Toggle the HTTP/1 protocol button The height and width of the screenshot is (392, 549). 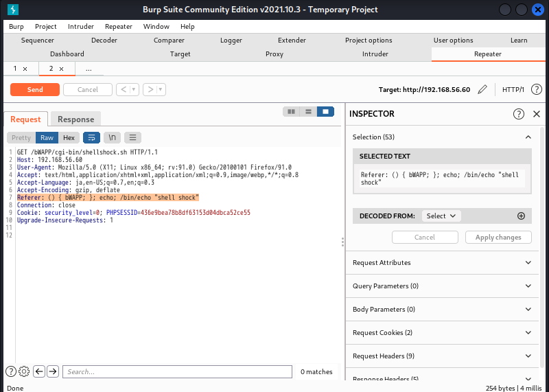click(x=513, y=90)
